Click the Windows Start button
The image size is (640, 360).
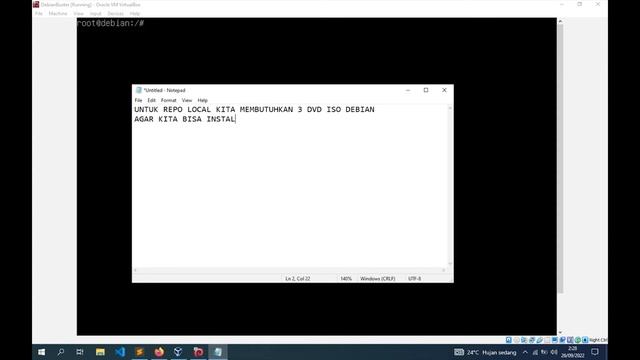pos(42,352)
